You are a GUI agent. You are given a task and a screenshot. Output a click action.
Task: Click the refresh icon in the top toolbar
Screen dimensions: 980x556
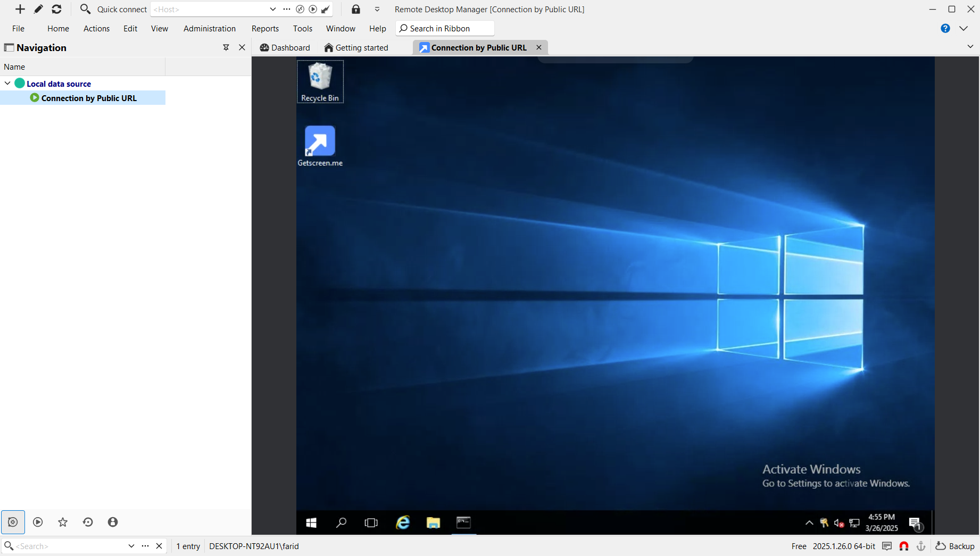pos(56,9)
